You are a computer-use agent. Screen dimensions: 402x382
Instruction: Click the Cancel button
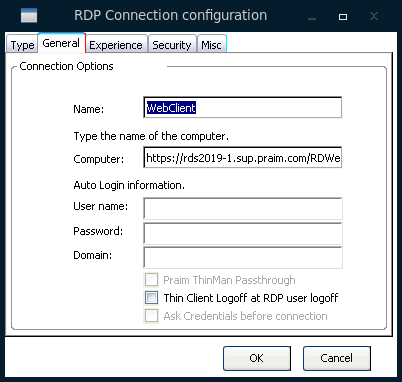point(337,358)
